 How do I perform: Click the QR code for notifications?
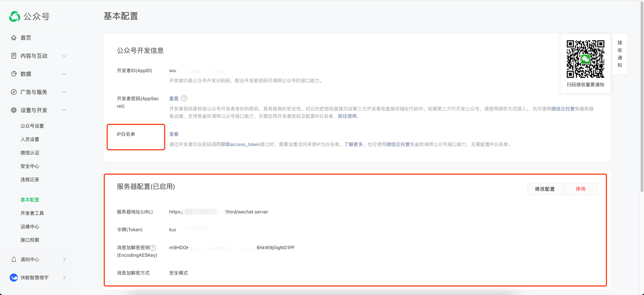(x=585, y=59)
